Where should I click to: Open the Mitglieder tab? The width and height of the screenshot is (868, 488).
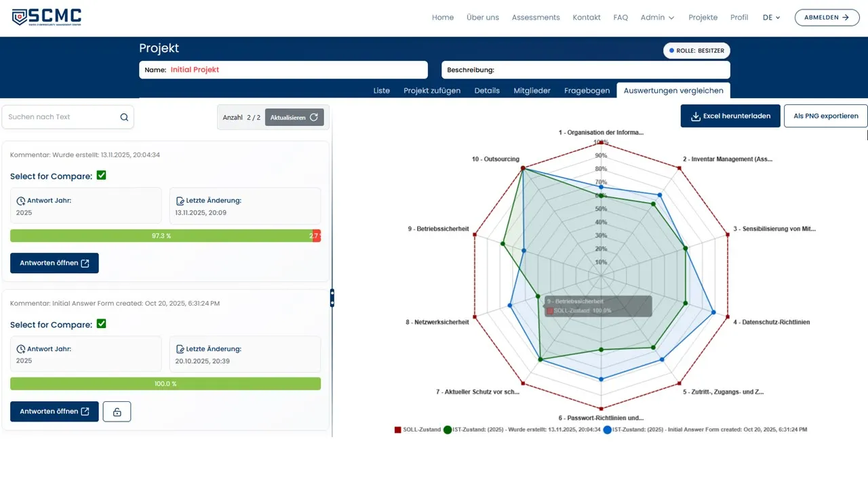532,90
